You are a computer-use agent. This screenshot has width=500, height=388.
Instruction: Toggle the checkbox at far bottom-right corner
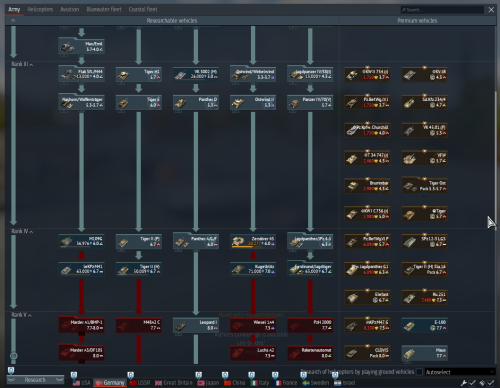490,383
